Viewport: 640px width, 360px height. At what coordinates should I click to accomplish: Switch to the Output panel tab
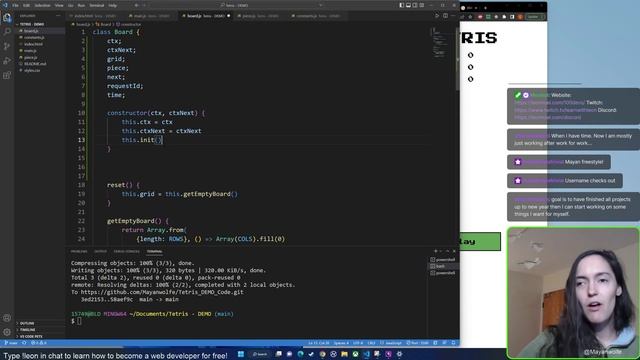tap(100, 251)
